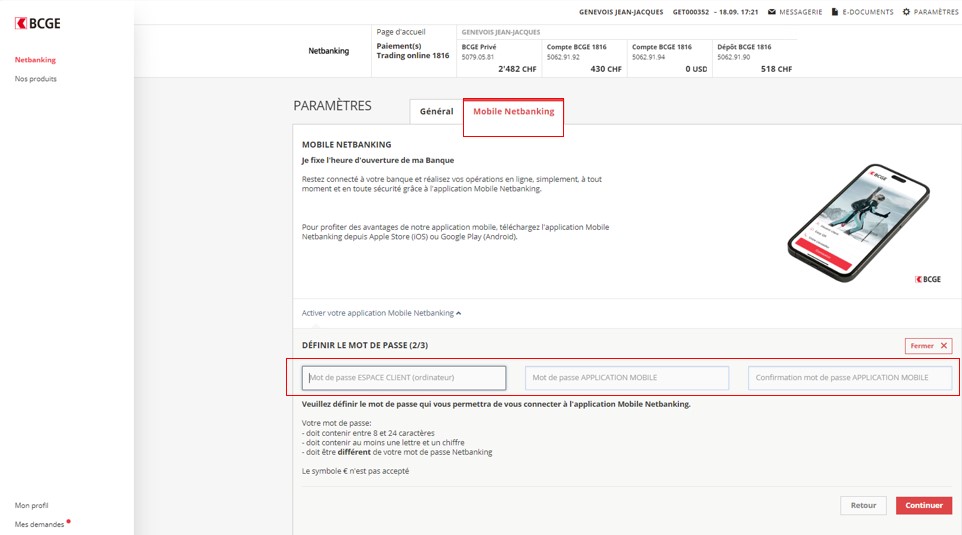Click the smartphone app promo image
The width and height of the screenshot is (962, 535).
pos(858,223)
